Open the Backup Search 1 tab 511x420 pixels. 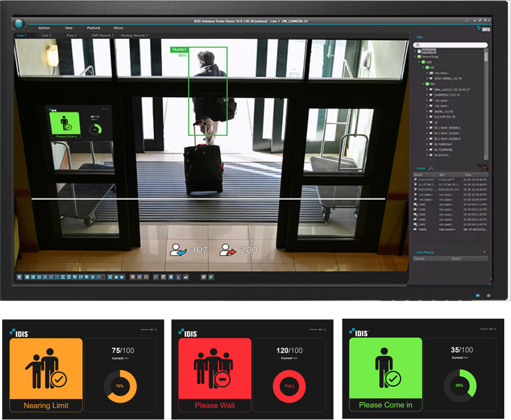pos(135,35)
